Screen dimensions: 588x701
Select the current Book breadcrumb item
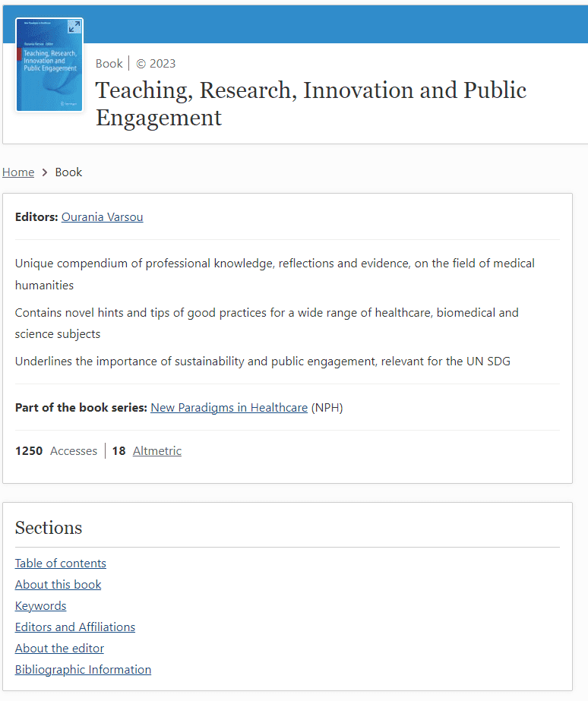point(68,172)
